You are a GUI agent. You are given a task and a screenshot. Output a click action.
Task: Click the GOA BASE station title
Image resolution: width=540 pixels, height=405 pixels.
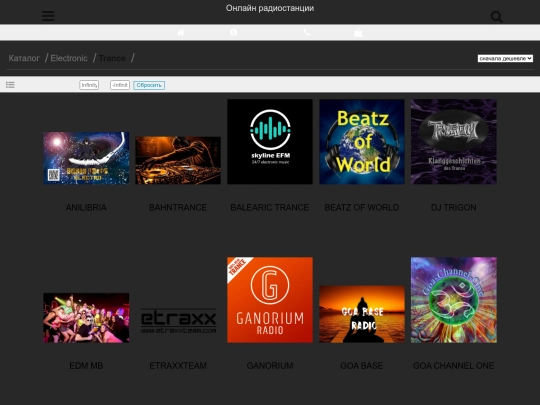362,366
